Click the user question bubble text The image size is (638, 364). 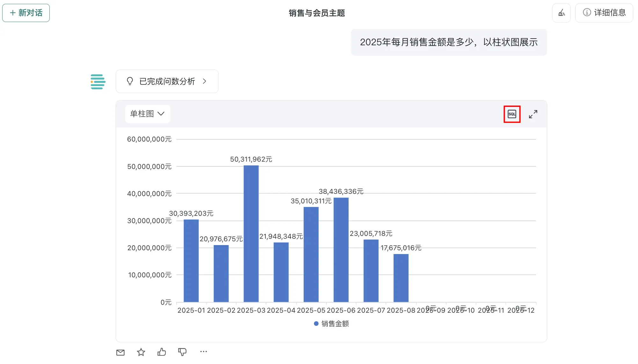point(449,42)
